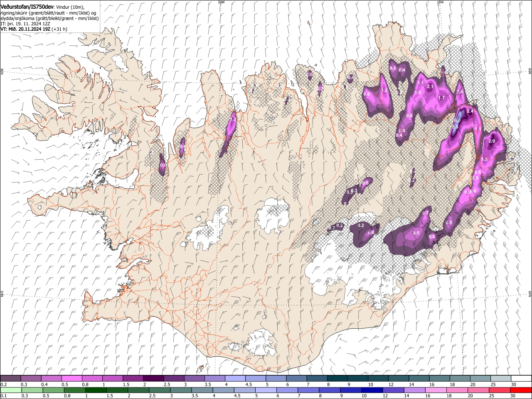Click the 1.5–2 magenta-purple swatch in upper legend
Viewport: 532px width, 399px height.
pyautogui.click(x=133, y=379)
